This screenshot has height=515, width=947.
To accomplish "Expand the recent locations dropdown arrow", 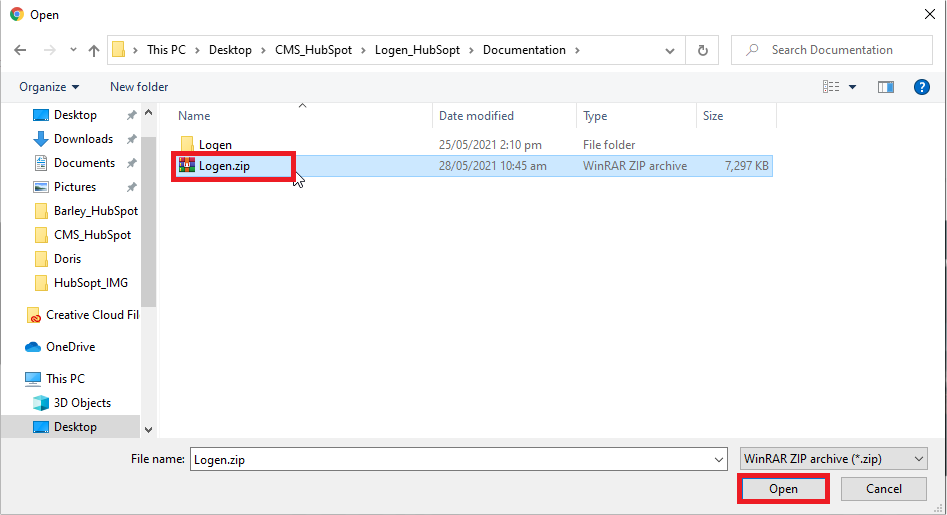I will point(72,50).
